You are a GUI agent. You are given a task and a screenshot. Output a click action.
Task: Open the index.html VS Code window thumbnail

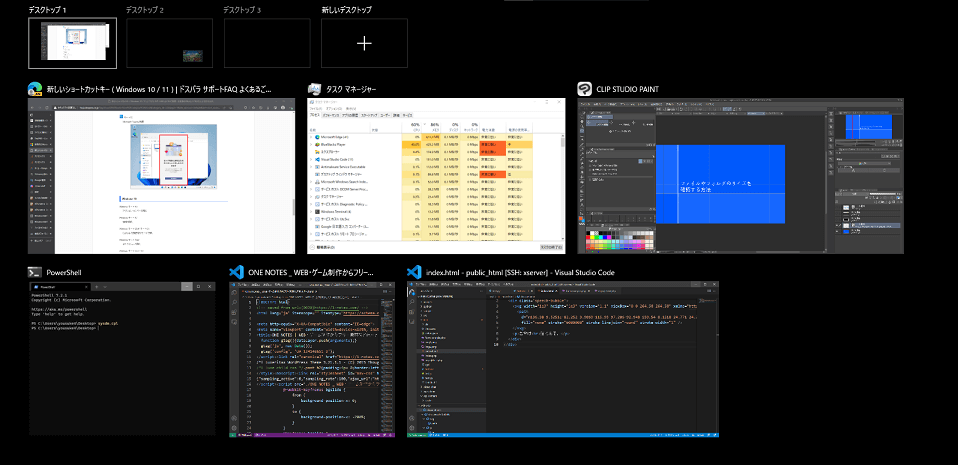(563, 359)
